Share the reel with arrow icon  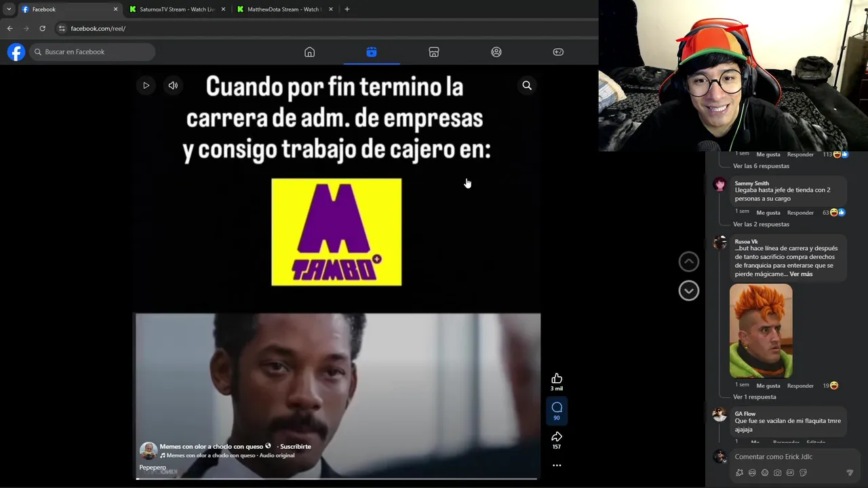557,436
